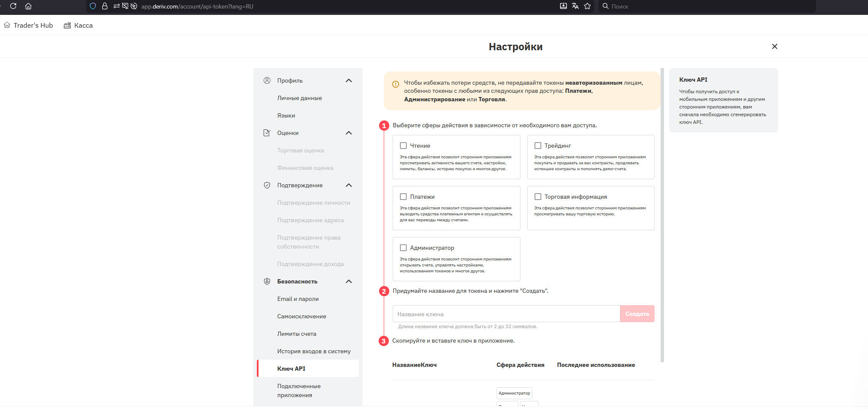Open the page translate icon
Screen dimensions: 868x409
pyautogui.click(x=575, y=6)
